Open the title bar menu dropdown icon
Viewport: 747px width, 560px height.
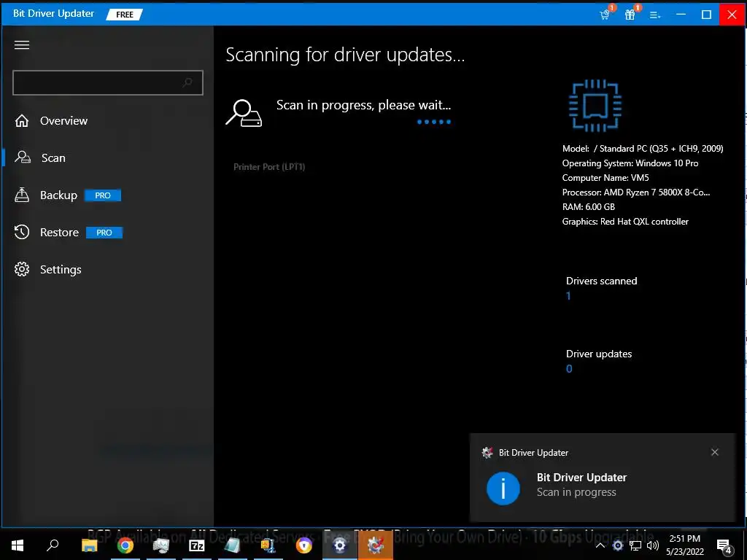click(x=655, y=15)
